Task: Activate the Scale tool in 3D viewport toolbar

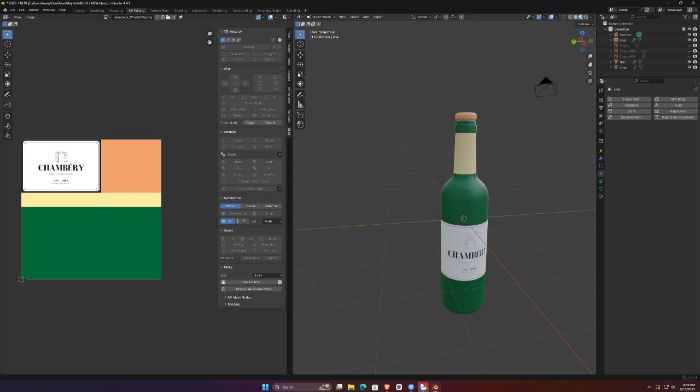Action: pyautogui.click(x=300, y=74)
